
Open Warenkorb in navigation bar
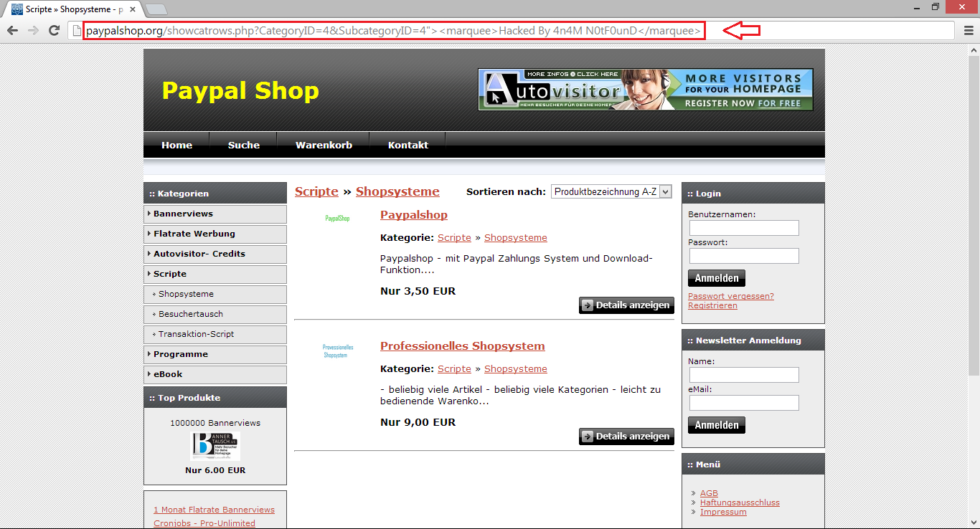click(x=324, y=145)
